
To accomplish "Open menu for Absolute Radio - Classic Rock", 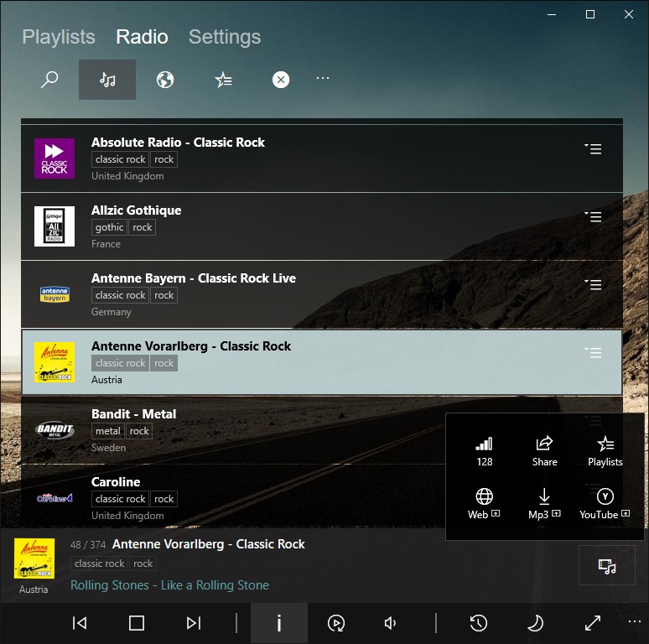I will click(x=593, y=148).
